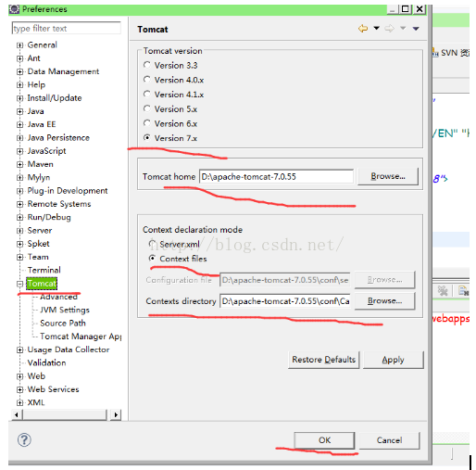Expand the Web Services node
This screenshot has height=470, width=476.
click(19, 389)
